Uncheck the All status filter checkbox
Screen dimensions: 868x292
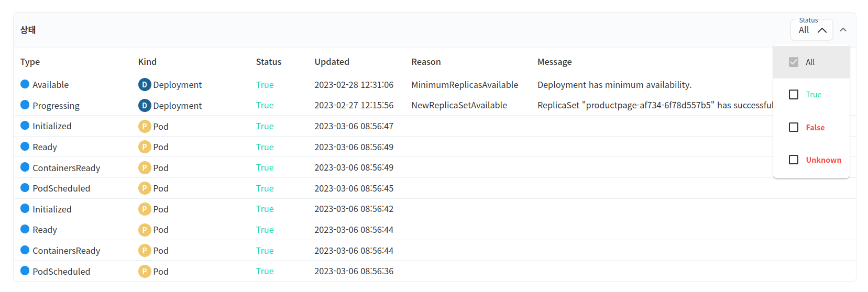click(x=794, y=62)
